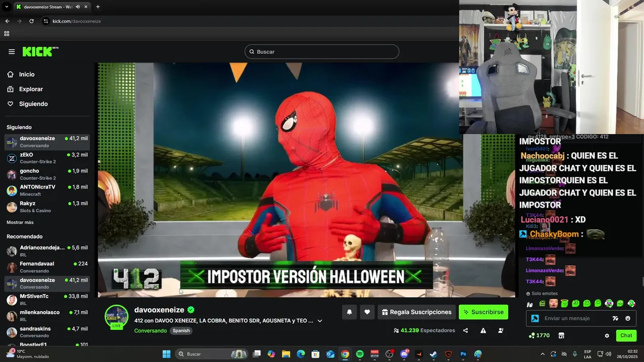Click the 7TV emote icon in chat box
The width and height of the screenshot is (644, 362).
(x=615, y=318)
